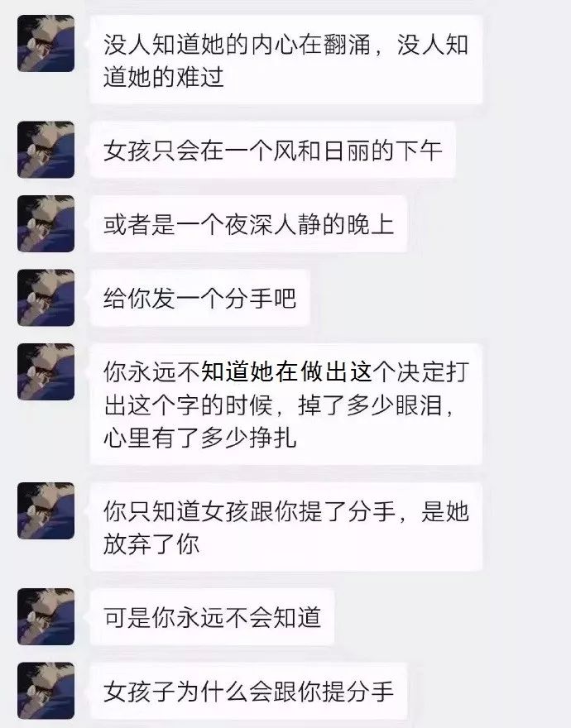Click the text 放弃了你 in the bubble
Viewport: 571px width, 728px height.
pyautogui.click(x=151, y=544)
